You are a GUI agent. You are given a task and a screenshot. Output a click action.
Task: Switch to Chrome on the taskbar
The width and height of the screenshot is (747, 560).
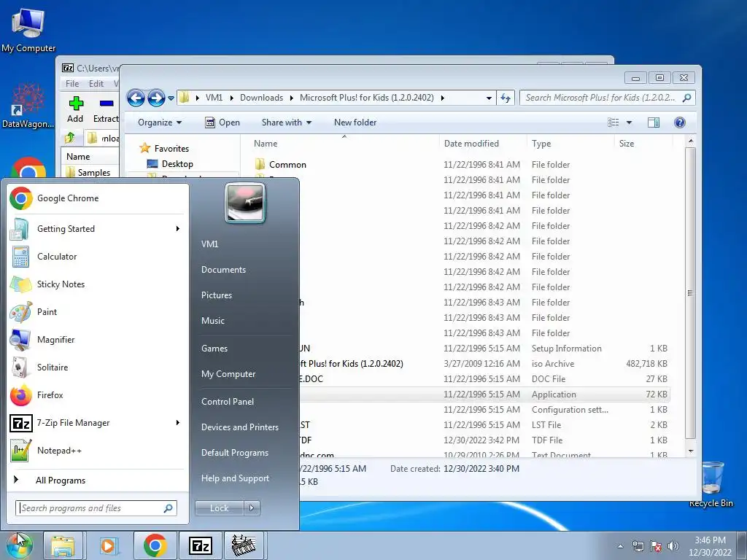tap(155, 545)
